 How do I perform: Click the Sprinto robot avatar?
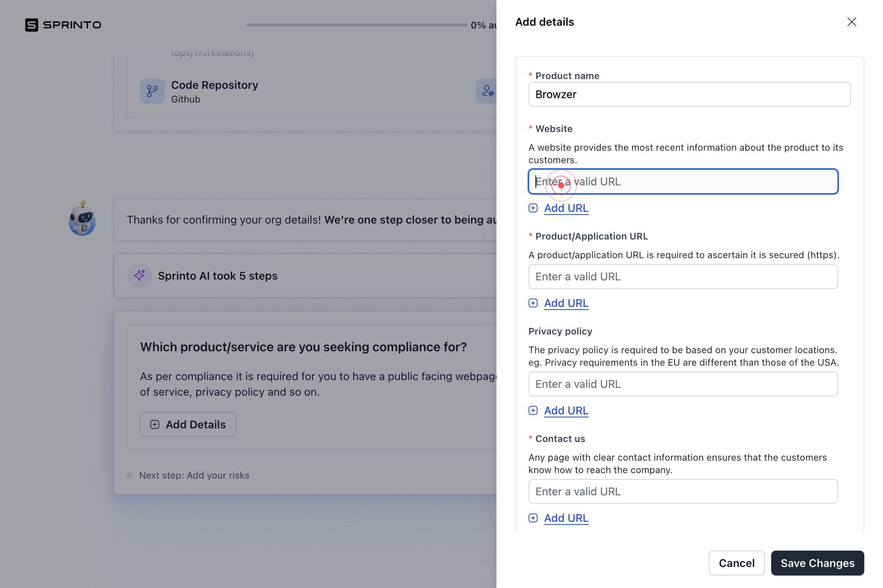tap(82, 218)
